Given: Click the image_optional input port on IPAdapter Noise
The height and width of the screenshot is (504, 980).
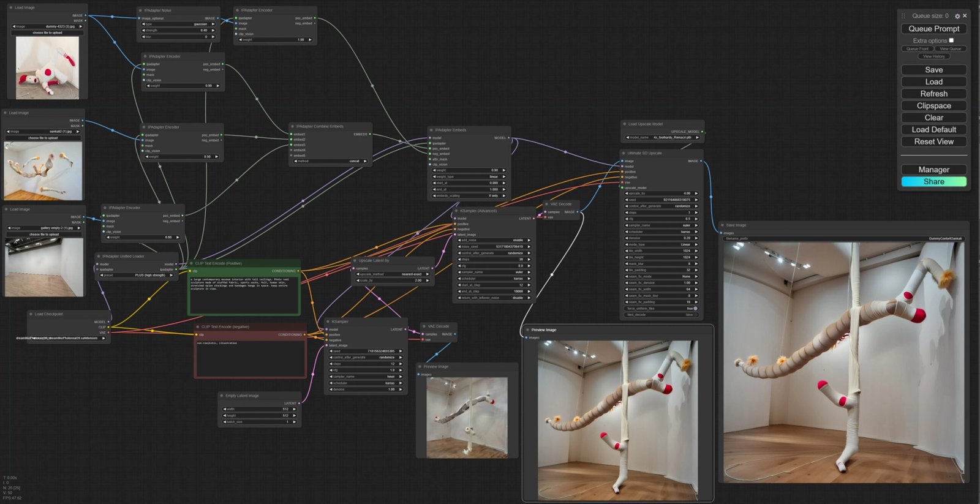Looking at the screenshot, I should (x=138, y=18).
